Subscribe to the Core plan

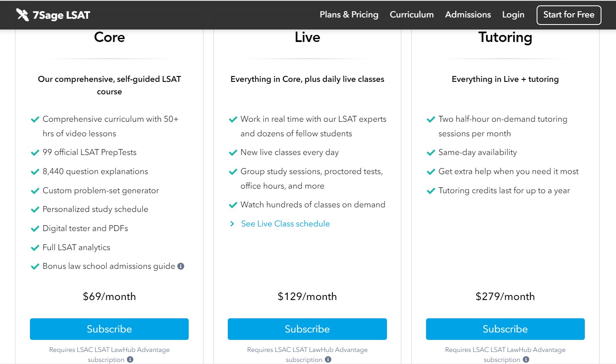point(109,329)
